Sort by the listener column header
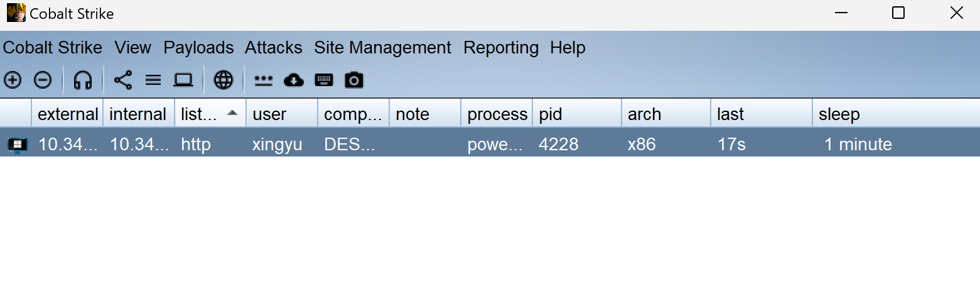 point(210,114)
